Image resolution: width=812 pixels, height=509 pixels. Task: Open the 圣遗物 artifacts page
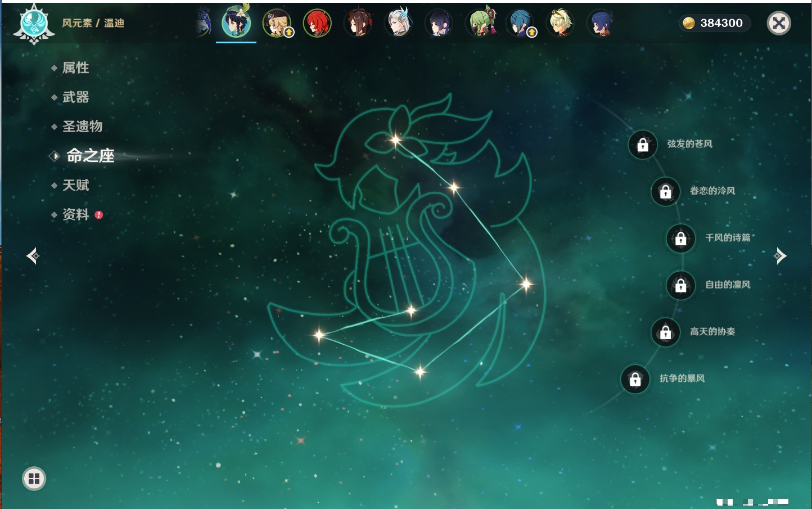pyautogui.click(x=82, y=127)
